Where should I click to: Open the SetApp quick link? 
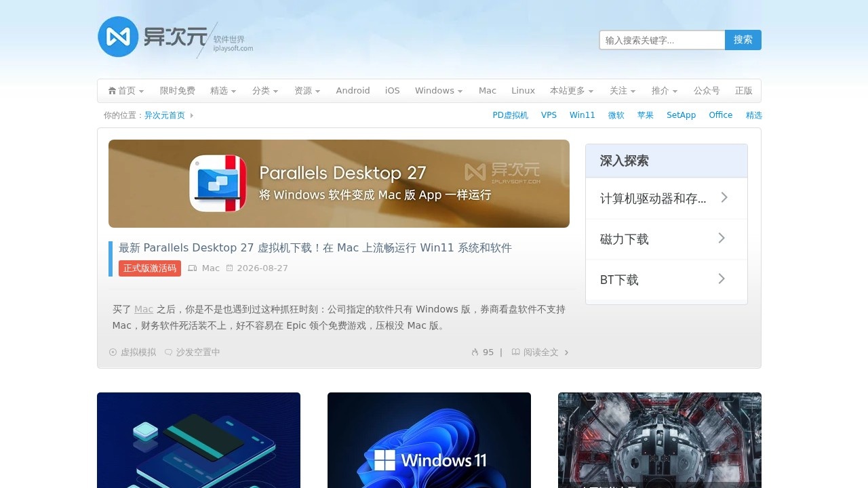click(x=682, y=115)
